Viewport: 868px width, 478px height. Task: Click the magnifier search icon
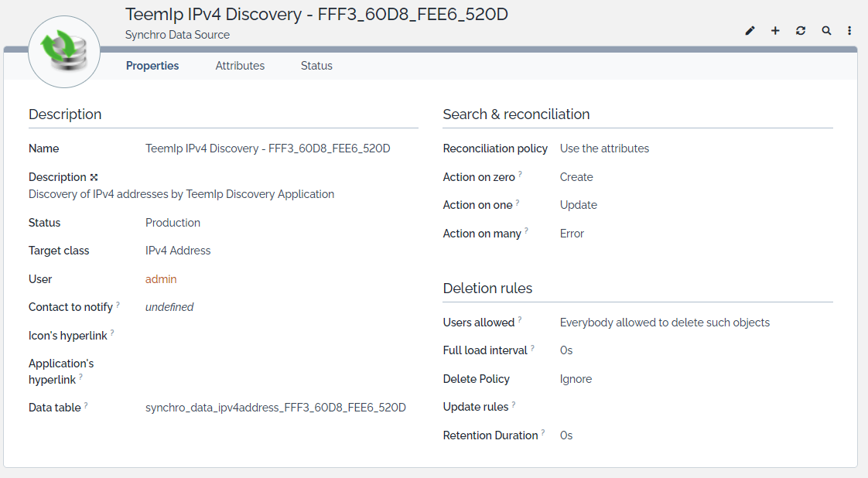(826, 31)
